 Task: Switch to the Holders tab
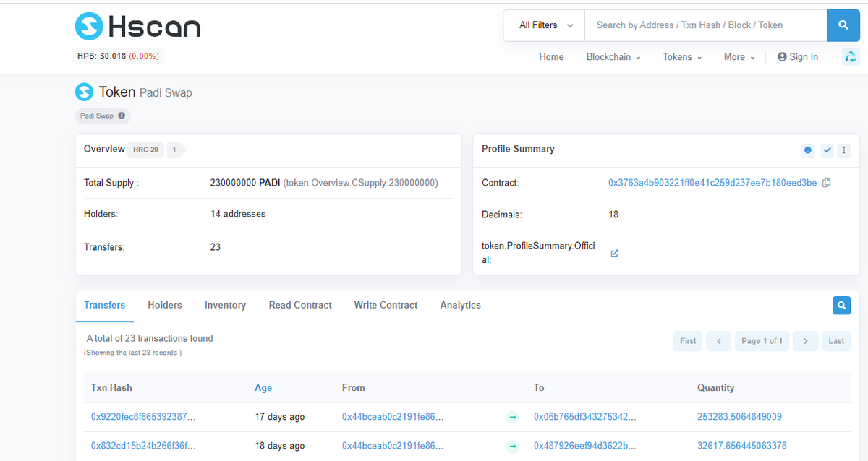coord(165,306)
